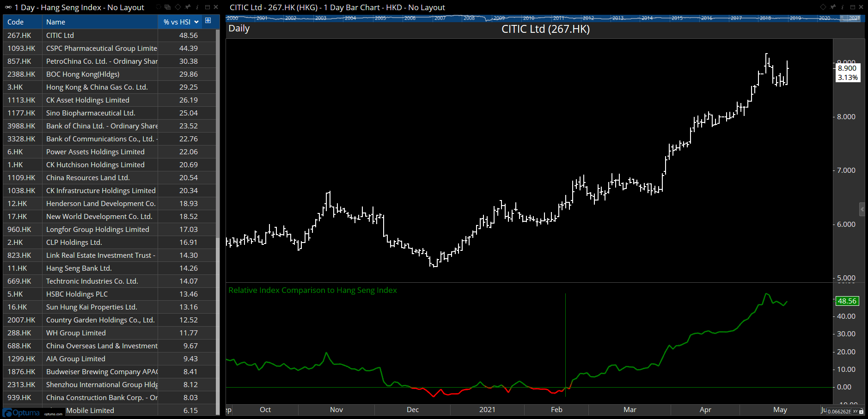Open the % vs HSI column dropdown
This screenshot has width=868, height=419.
tap(196, 22)
